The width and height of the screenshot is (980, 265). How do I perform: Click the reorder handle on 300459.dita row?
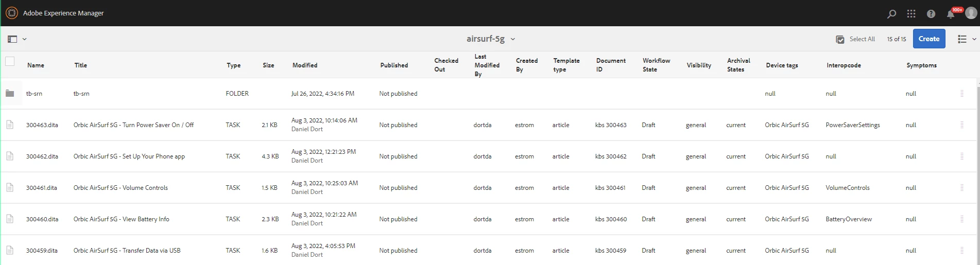coord(961,251)
